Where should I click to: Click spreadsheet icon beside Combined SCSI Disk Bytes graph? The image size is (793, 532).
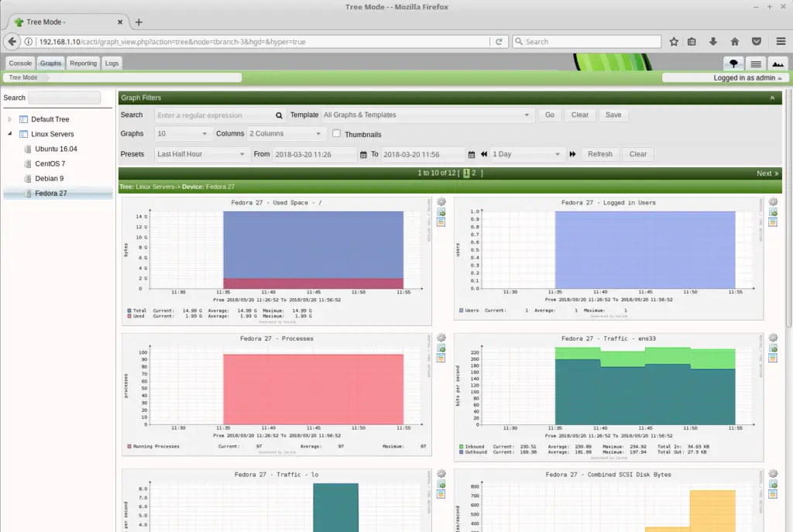point(773,494)
